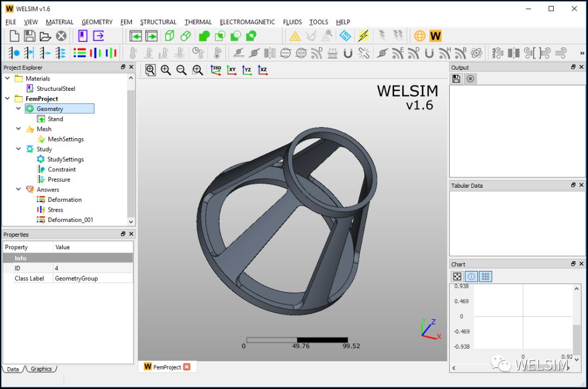Viewport: 588px width, 389px height.
Task: Select the Constraint tree item
Action: coord(62,169)
